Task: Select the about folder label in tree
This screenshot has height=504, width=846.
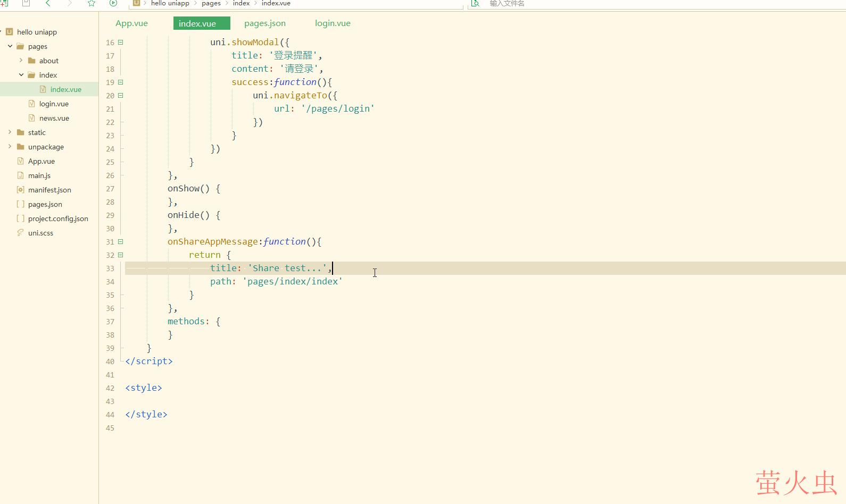Action: (x=49, y=61)
